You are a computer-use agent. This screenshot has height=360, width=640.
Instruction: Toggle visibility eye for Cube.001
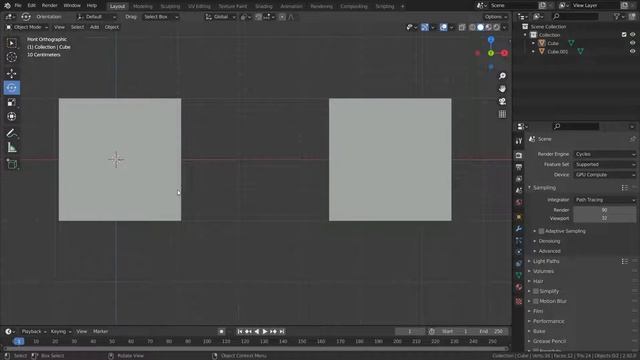(x=632, y=51)
